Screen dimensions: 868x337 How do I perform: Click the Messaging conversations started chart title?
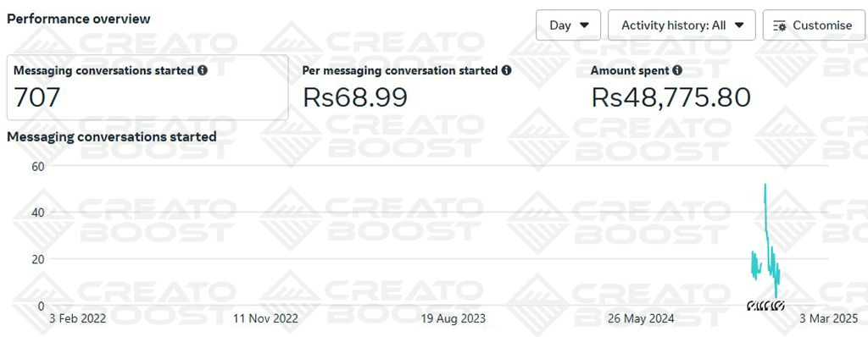pos(112,136)
